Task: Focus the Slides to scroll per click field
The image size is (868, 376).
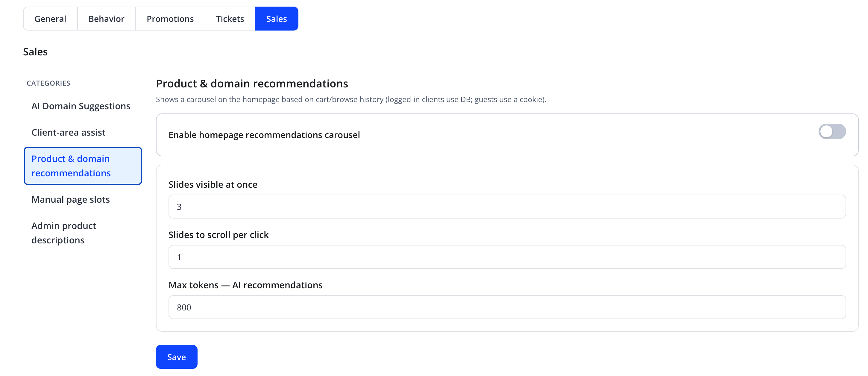Action: (x=507, y=257)
